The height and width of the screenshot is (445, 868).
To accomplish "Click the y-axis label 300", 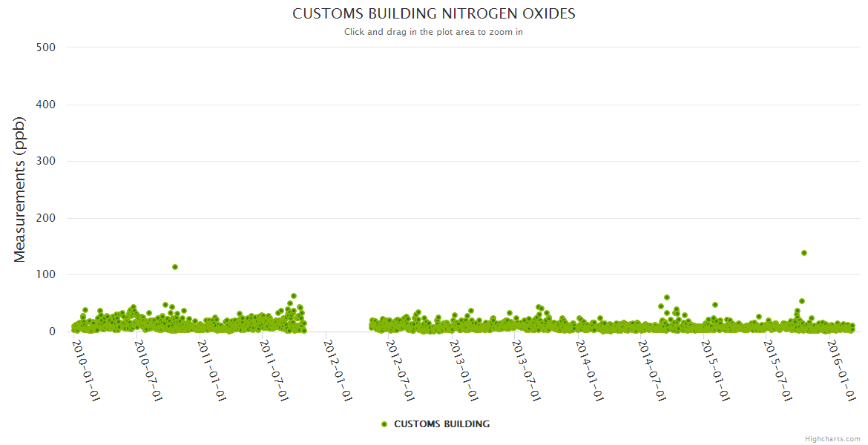I will click(x=46, y=161).
